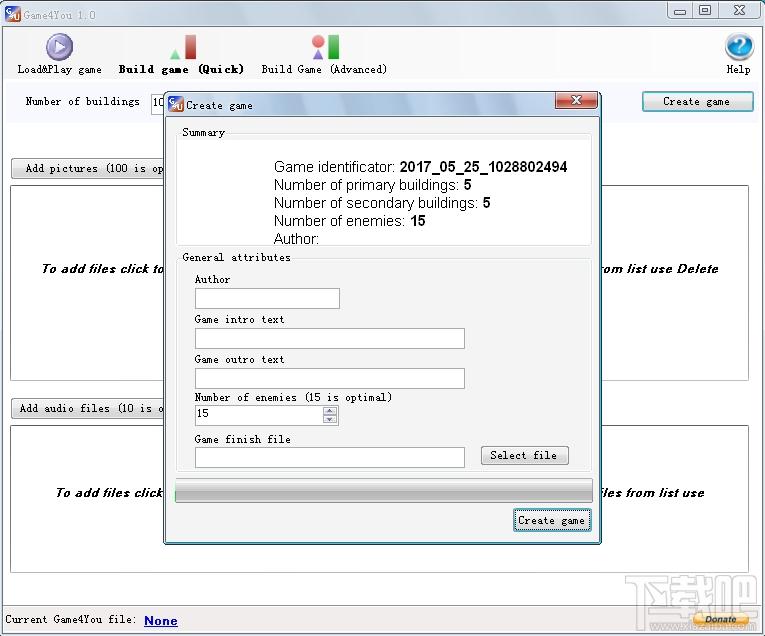
Task: Click the Game4You app icon in title bar
Action: [x=12, y=14]
